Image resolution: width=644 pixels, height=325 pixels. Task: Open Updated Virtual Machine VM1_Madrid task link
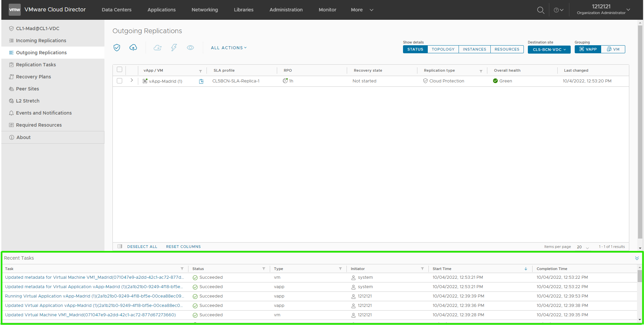(90, 315)
